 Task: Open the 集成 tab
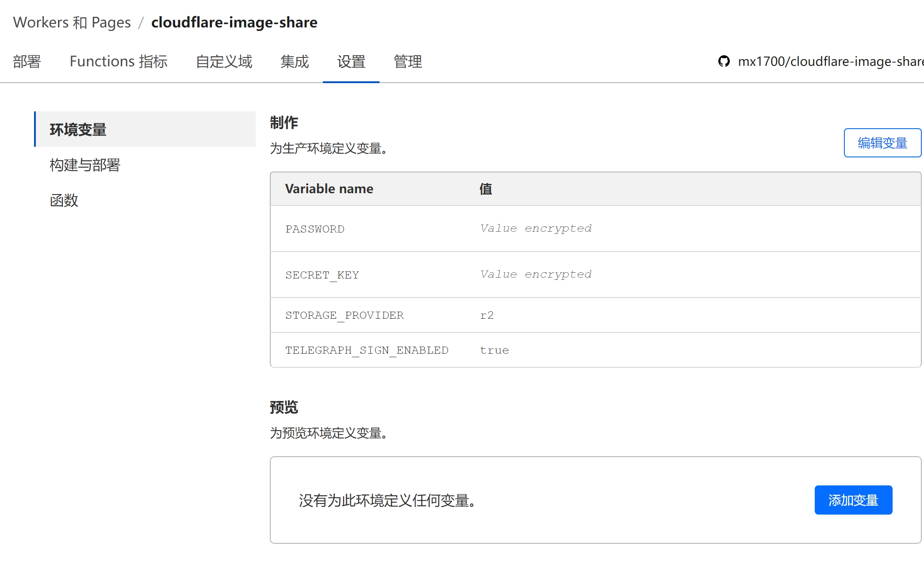coord(295,62)
